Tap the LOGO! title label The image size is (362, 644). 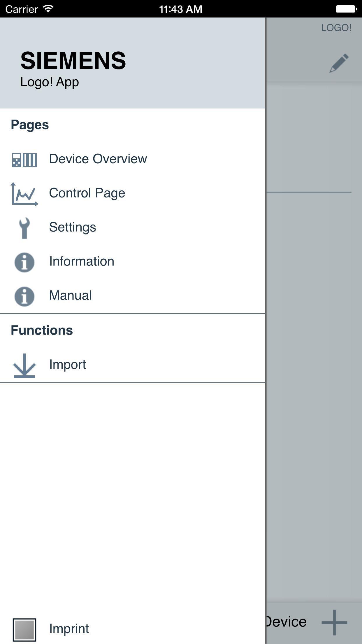[x=336, y=28]
